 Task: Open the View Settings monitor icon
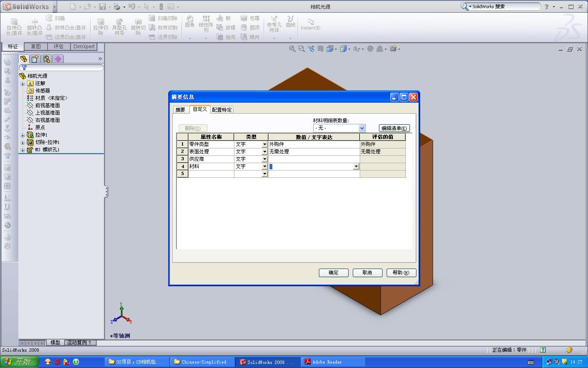393,49
